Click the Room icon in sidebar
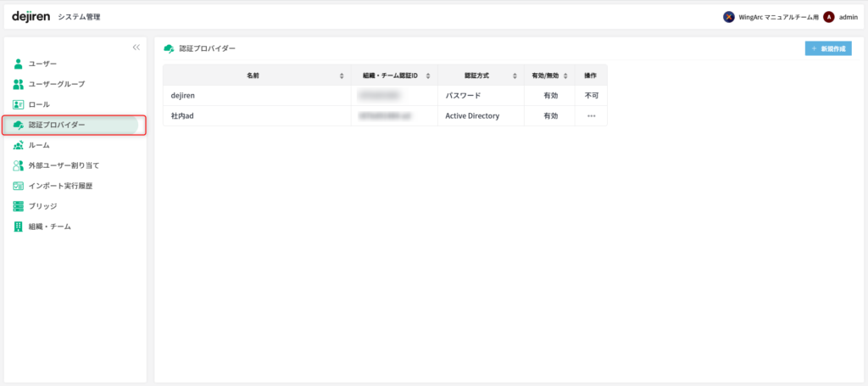The width and height of the screenshot is (868, 386). click(19, 145)
